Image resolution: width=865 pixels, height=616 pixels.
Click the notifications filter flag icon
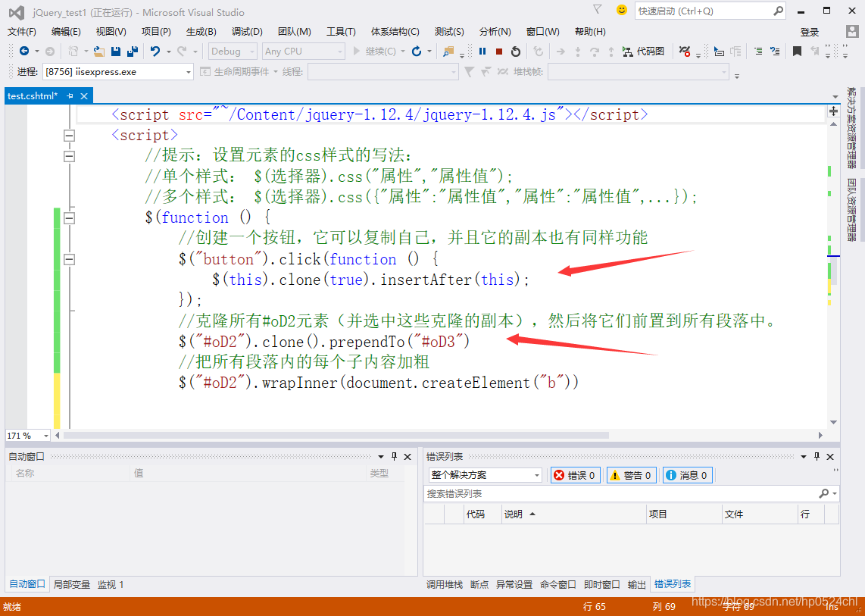click(598, 9)
